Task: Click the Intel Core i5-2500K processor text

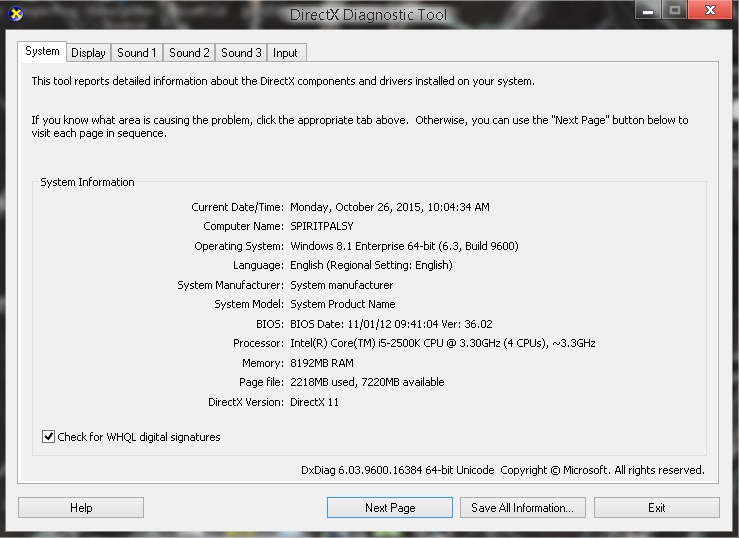Action: [442, 343]
